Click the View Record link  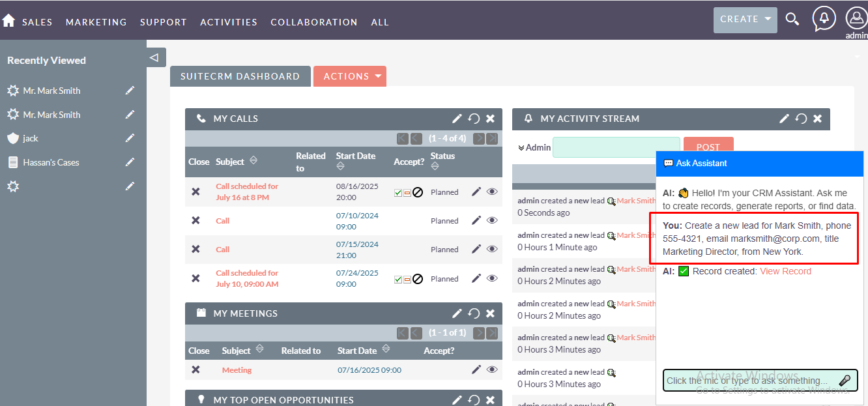click(x=785, y=271)
